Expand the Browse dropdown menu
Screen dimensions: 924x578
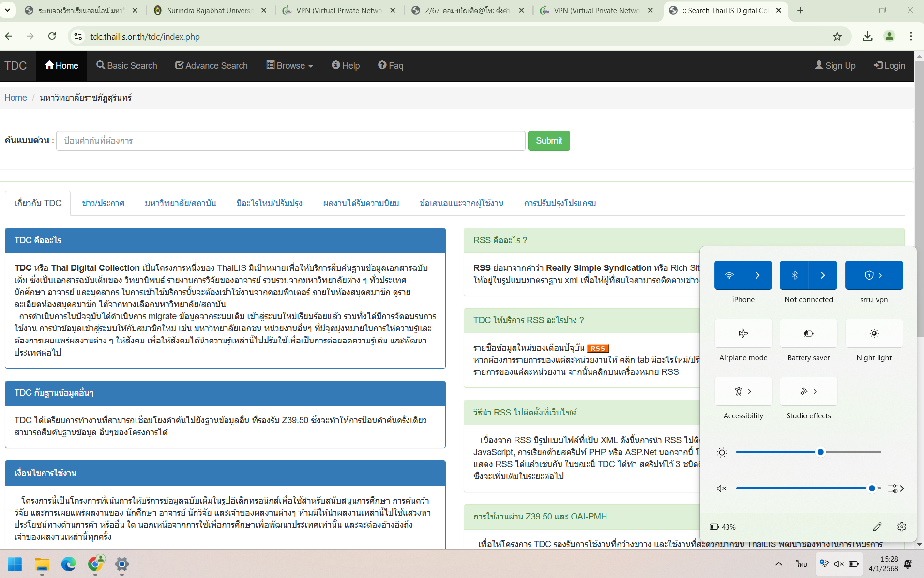pyautogui.click(x=289, y=66)
